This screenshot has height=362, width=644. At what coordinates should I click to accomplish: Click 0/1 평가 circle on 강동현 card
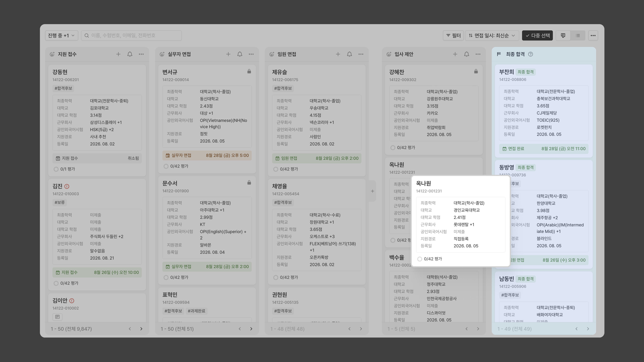(x=56, y=169)
